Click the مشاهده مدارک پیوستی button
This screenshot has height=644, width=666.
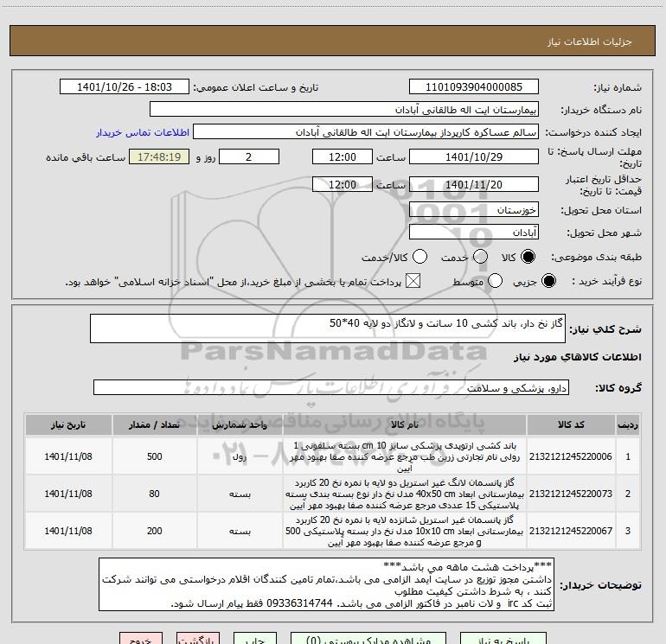tap(368, 639)
